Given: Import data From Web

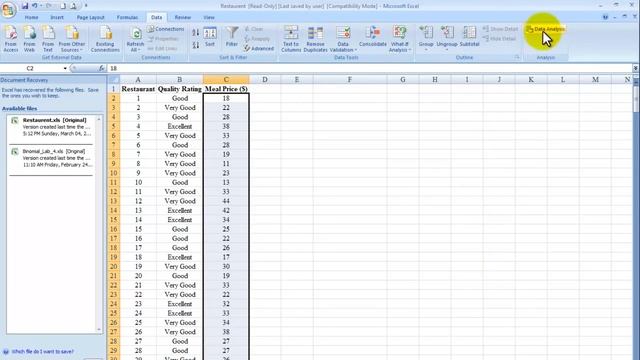Looking at the screenshot, I should click(x=29, y=39).
